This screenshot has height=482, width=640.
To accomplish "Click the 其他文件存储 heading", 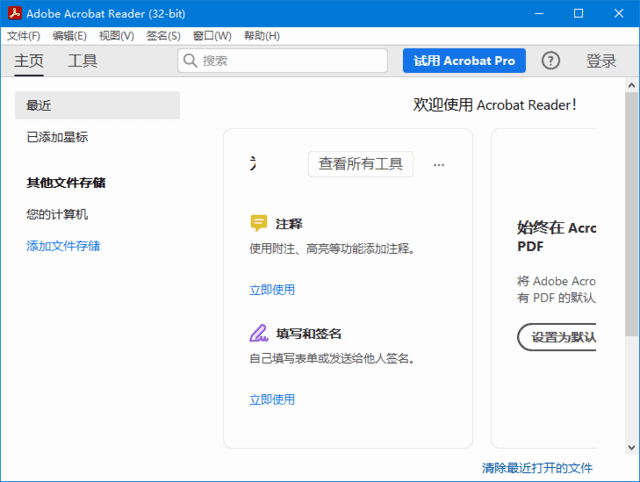I will point(66,182).
